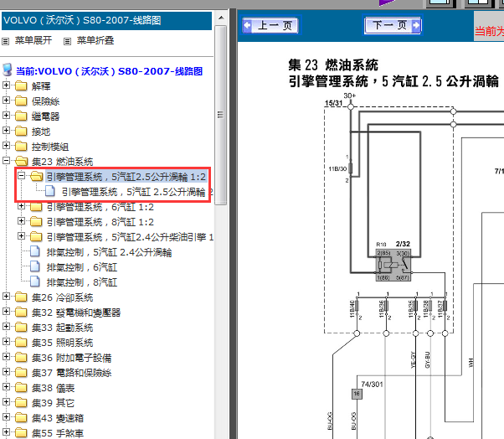Go to next page with 下一页 button
504x439 pixels.
tap(392, 25)
